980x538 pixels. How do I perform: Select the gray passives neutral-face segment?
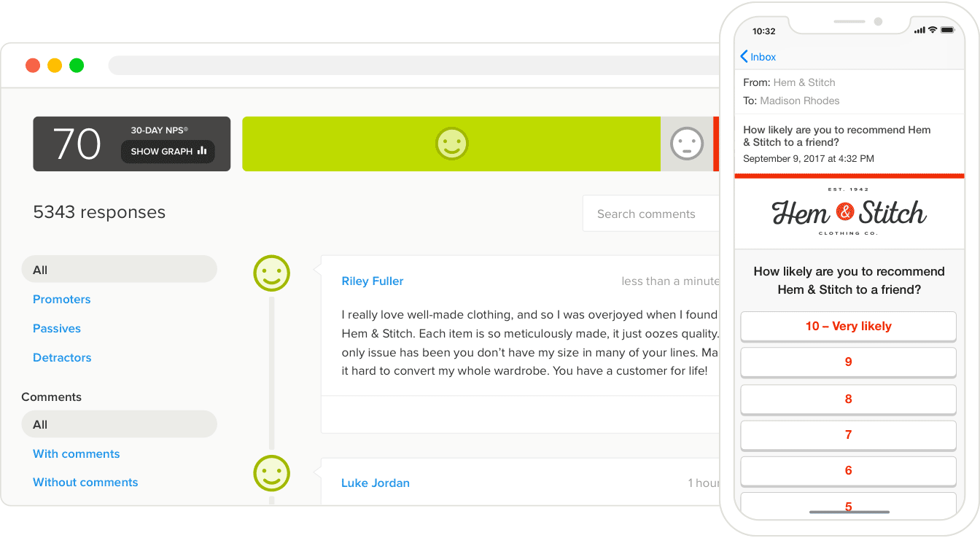point(687,144)
